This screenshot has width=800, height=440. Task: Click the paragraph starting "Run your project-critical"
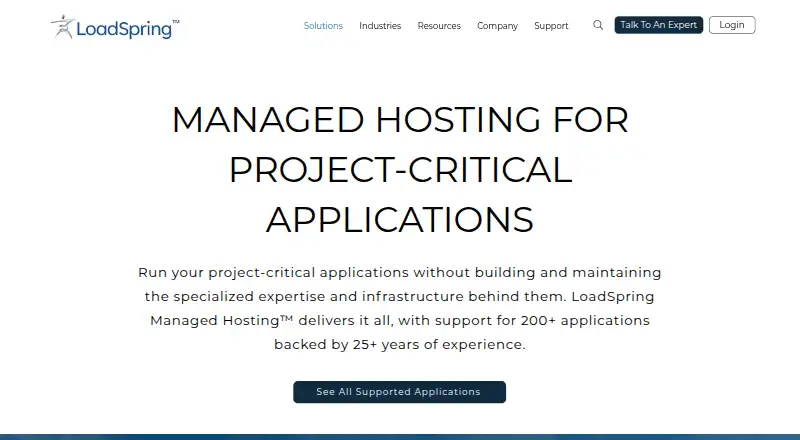[x=400, y=308]
